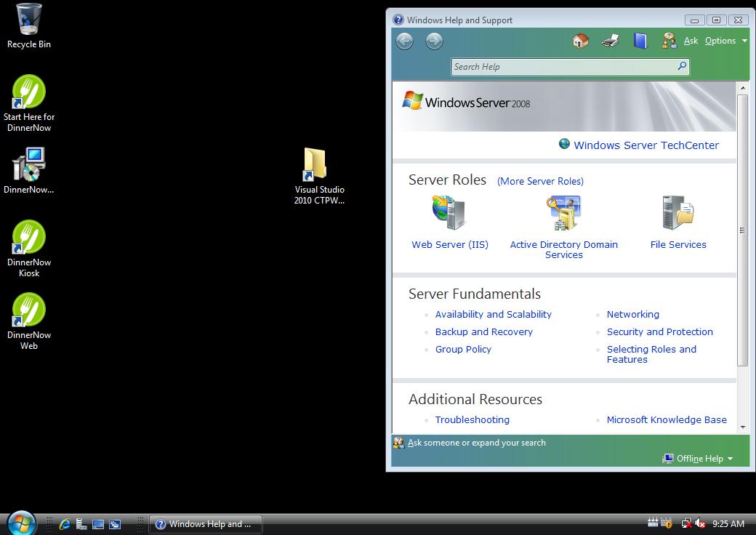Click the security alert shield tray icon
Screen dimensions: 756x535
tap(667, 523)
